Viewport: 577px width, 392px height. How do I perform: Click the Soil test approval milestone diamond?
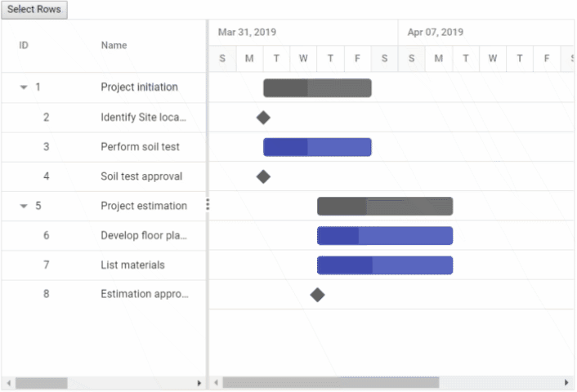tap(263, 176)
